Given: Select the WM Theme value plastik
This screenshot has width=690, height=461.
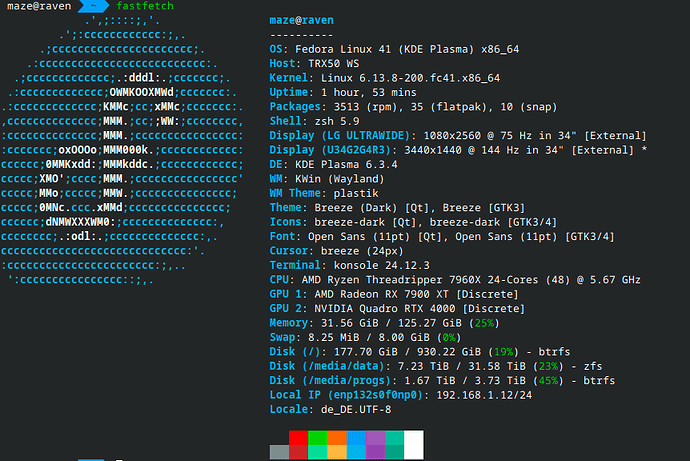Looking at the screenshot, I should coord(356,194).
